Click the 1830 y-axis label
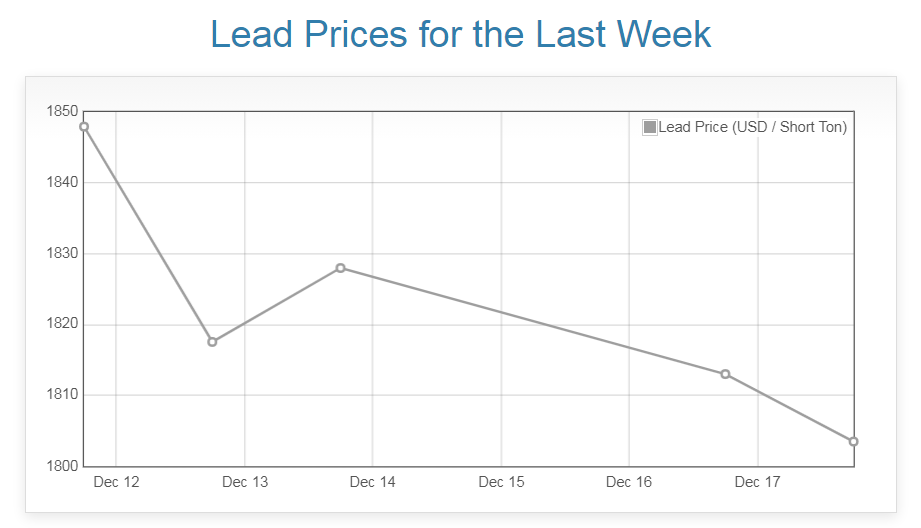 click(x=62, y=254)
